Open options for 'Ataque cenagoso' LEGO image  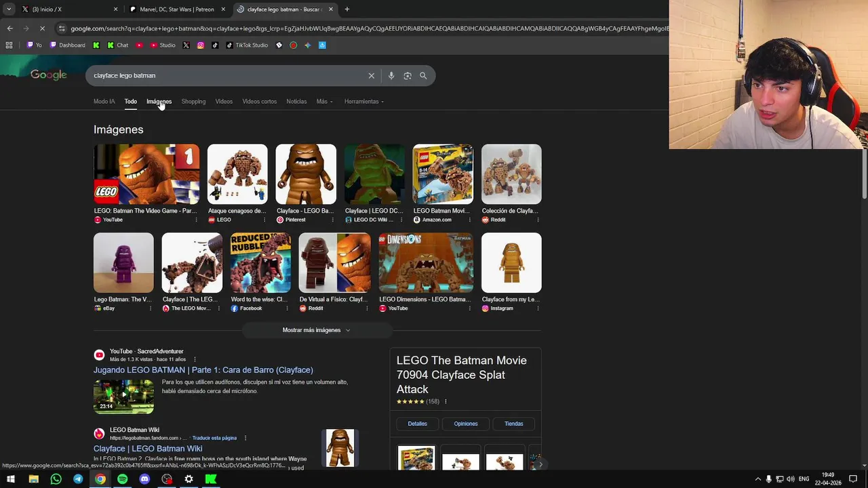pos(264,220)
